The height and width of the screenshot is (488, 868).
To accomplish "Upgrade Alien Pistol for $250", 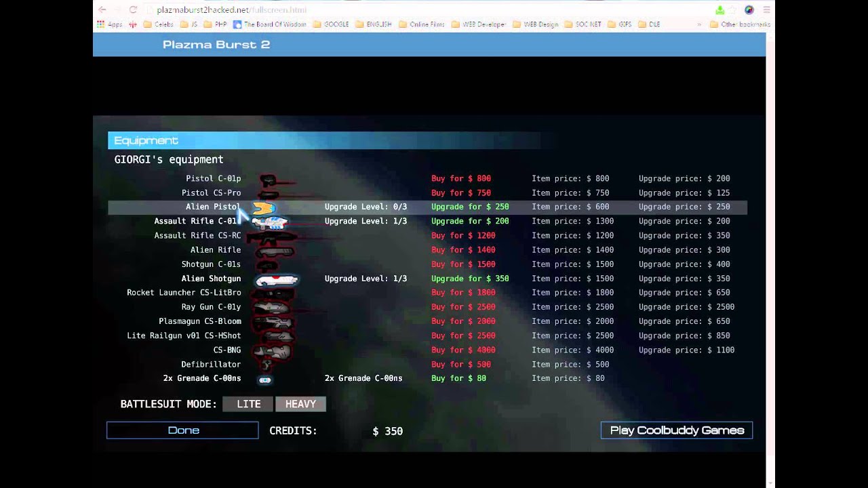I will pyautogui.click(x=470, y=207).
